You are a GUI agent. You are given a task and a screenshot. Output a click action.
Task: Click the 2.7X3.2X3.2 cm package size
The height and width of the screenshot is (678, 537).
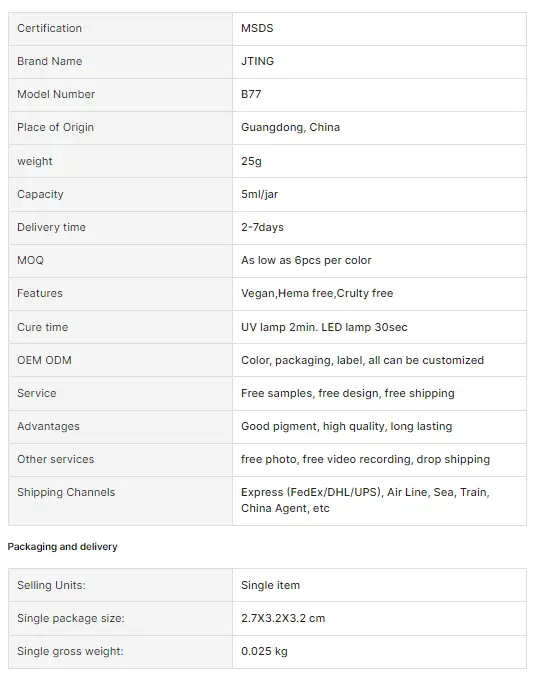pos(283,618)
